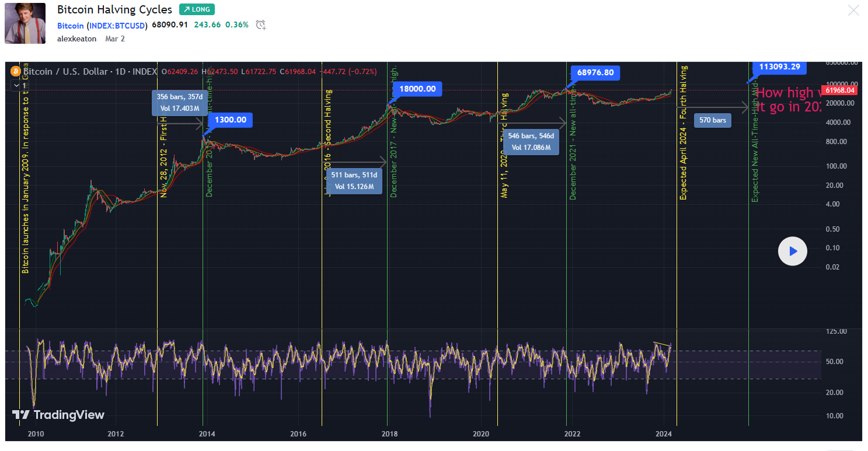Click the '546 bars, 546d' range box
868x451 pixels.
point(530,141)
